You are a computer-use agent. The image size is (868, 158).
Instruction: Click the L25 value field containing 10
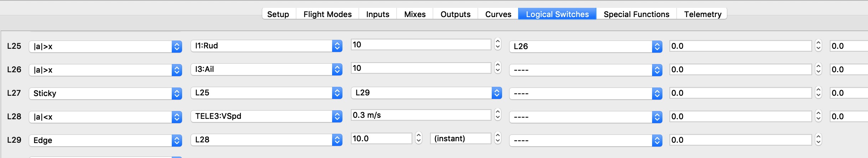coord(420,45)
